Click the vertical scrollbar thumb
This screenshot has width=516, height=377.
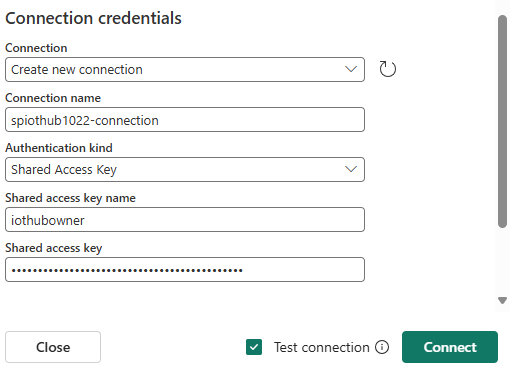502,121
